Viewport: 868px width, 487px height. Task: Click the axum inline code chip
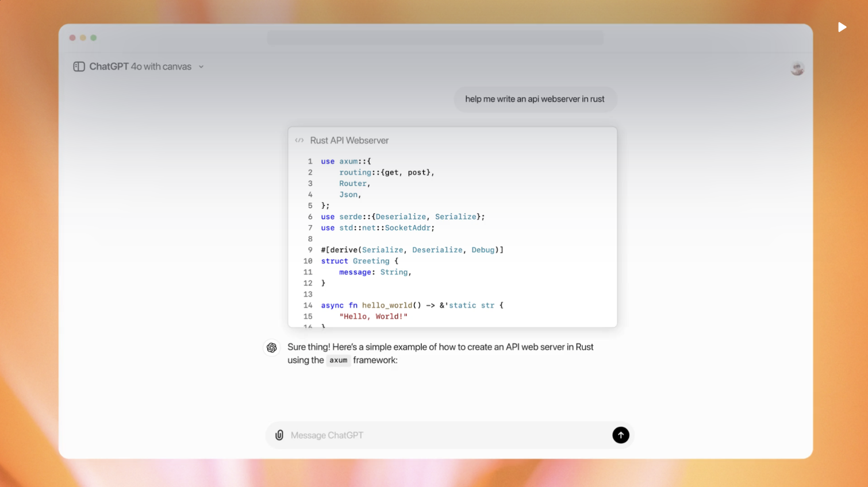coord(339,361)
